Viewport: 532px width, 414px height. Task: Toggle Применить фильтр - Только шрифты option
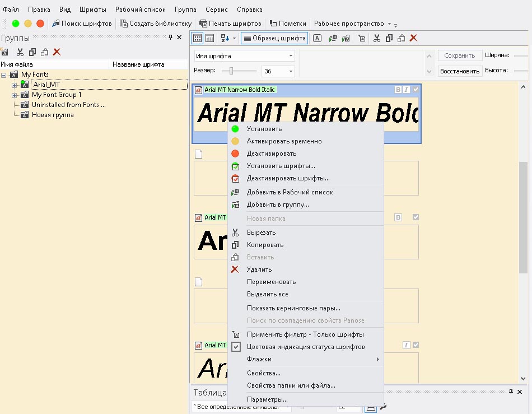point(305,334)
